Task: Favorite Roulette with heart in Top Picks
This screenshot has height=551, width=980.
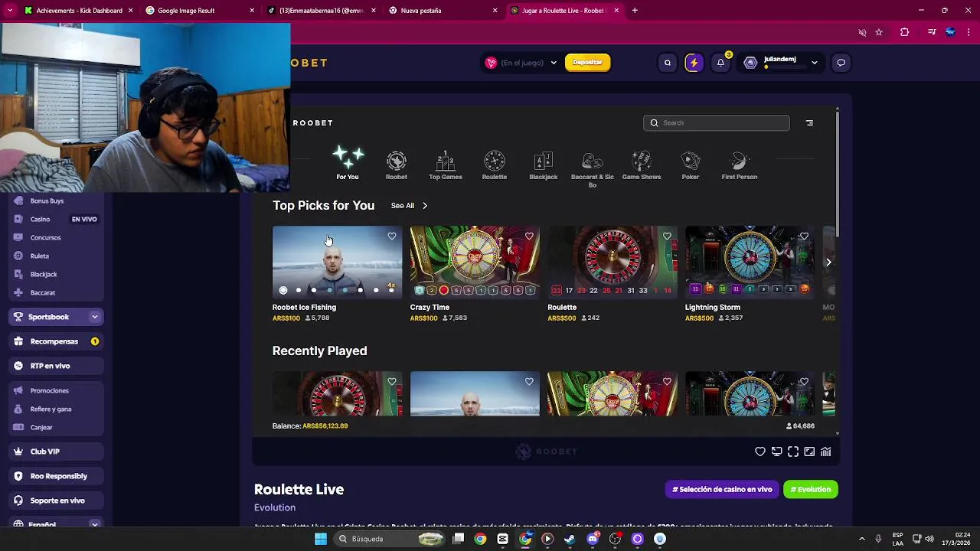Action: (x=667, y=236)
